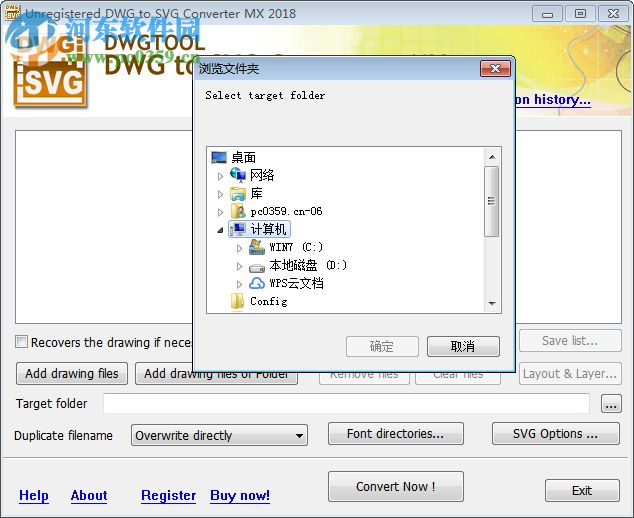This screenshot has height=518, width=634.
Task: Click the network globe icon
Action: [238, 175]
